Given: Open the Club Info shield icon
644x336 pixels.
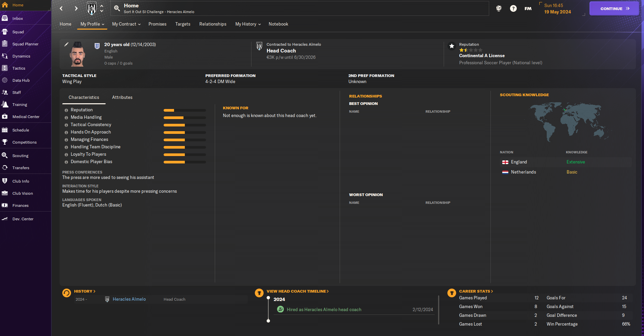Looking at the screenshot, I should point(5,181).
